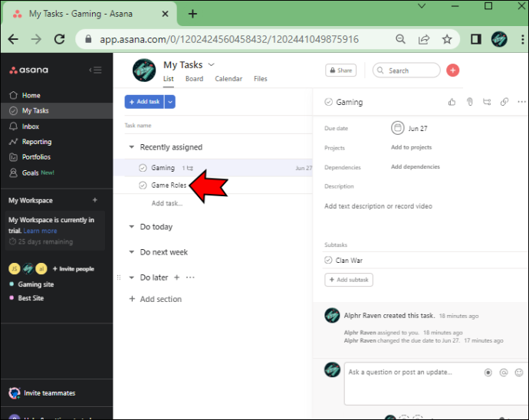Open the My Tasks title dropdown
This screenshot has width=529, height=420.
coord(211,64)
